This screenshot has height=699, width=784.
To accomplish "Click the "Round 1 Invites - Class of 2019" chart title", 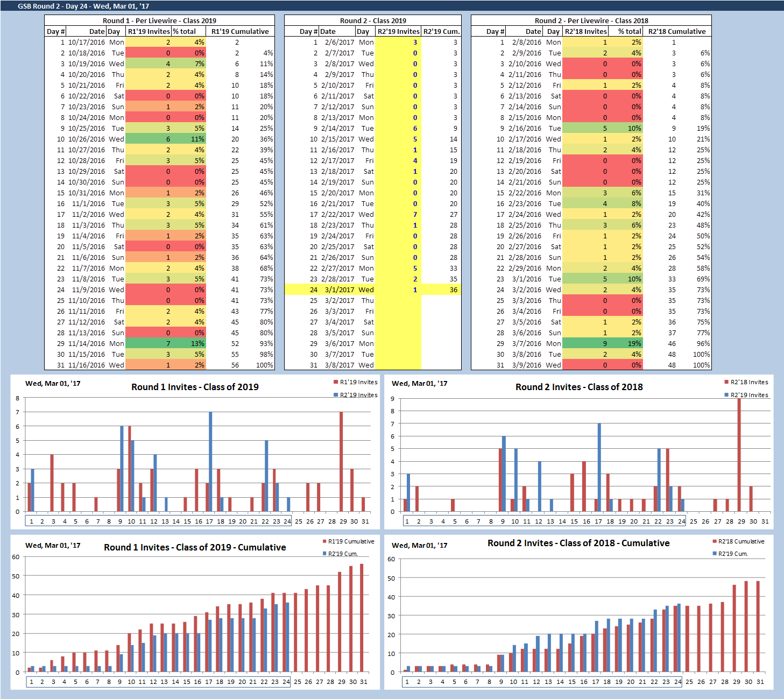I will click(195, 387).
